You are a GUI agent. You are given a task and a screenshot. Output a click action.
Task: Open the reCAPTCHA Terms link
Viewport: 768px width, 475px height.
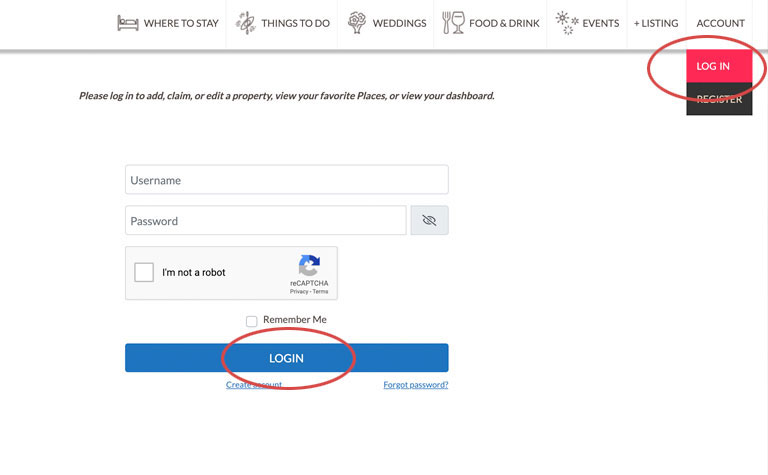[x=320, y=292]
